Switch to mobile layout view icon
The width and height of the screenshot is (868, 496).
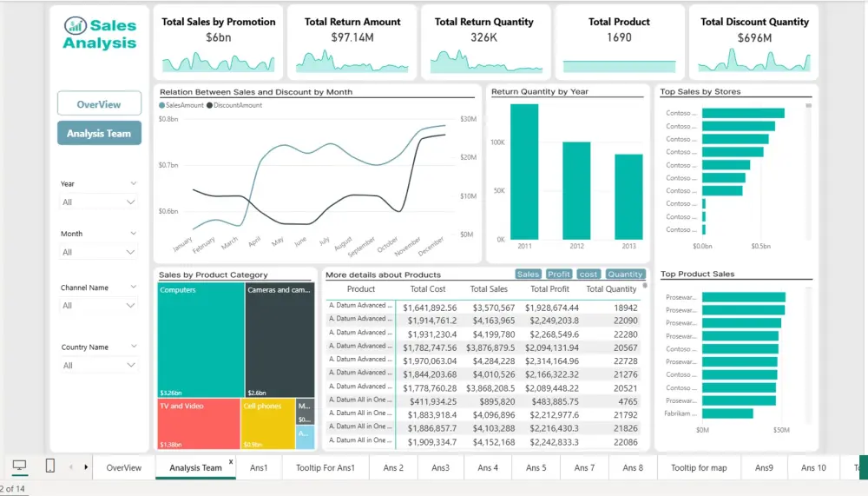tap(49, 466)
